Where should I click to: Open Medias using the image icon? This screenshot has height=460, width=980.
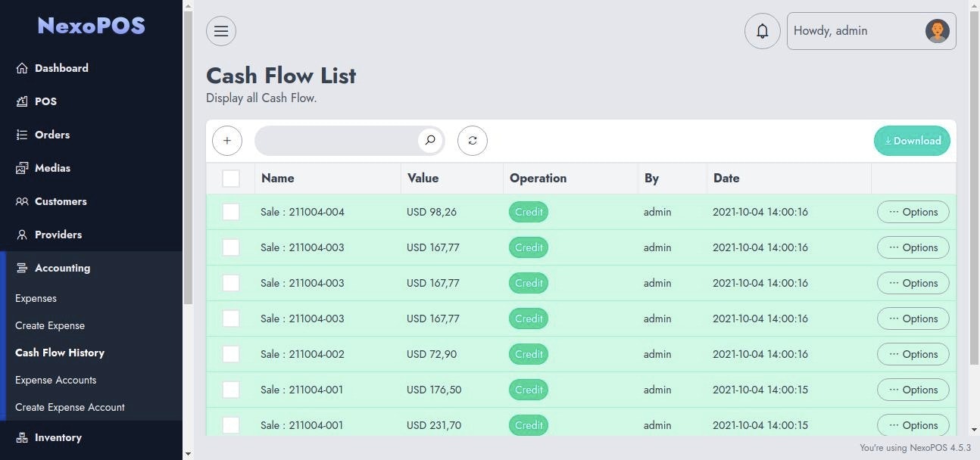[x=23, y=168]
